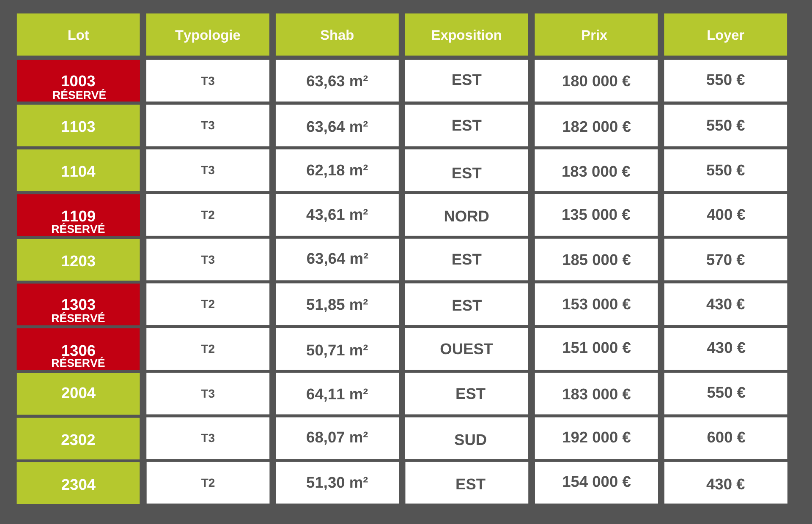Select available lot 1103
The height and width of the screenshot is (524, 812).
pos(78,126)
